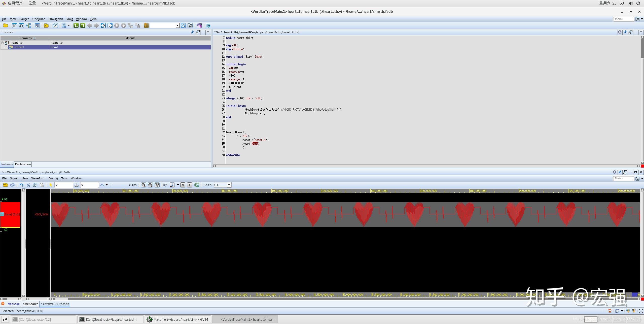Pin the Instance panel
The height and width of the screenshot is (324, 644).
(192, 32)
